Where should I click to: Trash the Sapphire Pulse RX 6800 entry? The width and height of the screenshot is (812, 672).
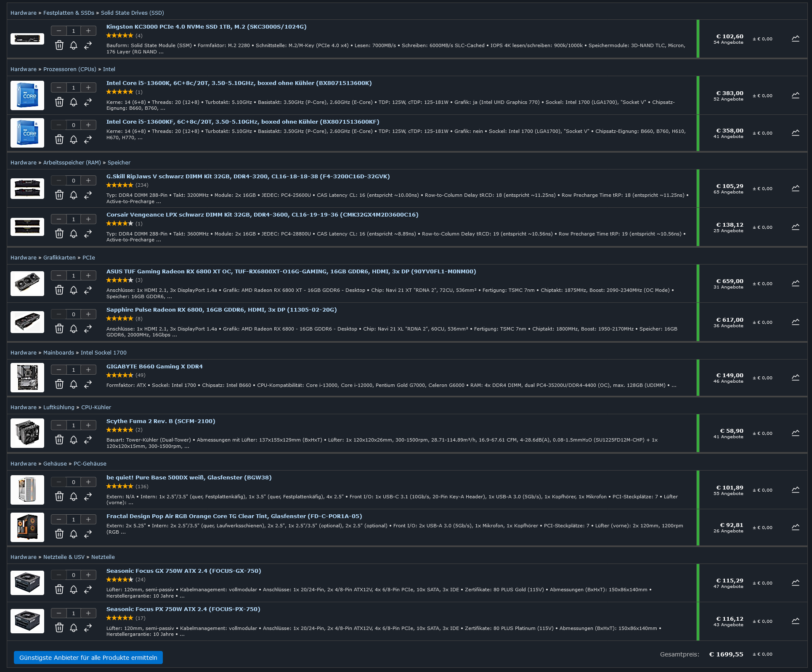[x=59, y=329]
